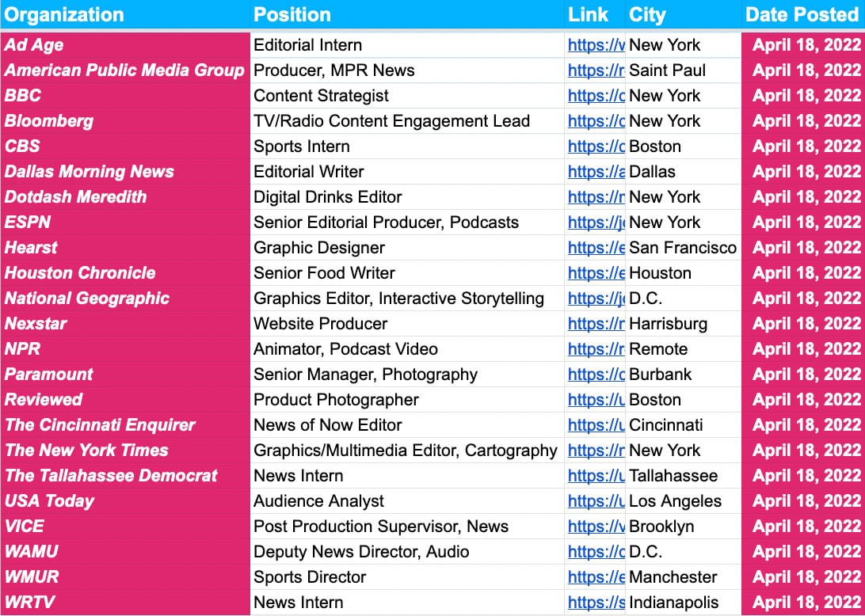Click the Manchester city cell

pyautogui.click(x=673, y=577)
